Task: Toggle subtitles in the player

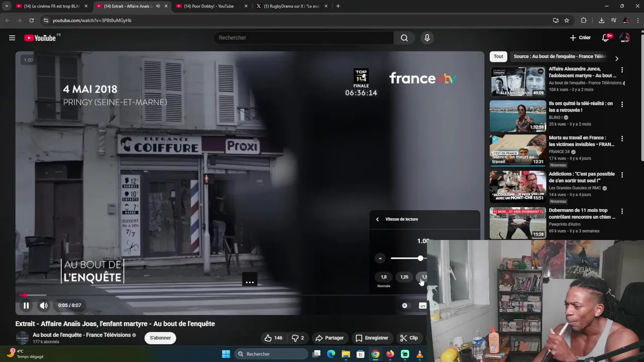Action: [x=423, y=306]
